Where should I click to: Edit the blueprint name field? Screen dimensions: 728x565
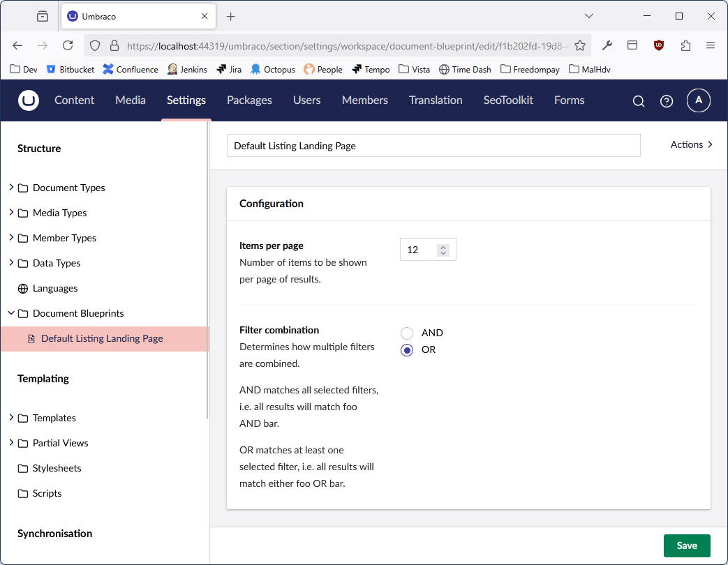point(433,146)
